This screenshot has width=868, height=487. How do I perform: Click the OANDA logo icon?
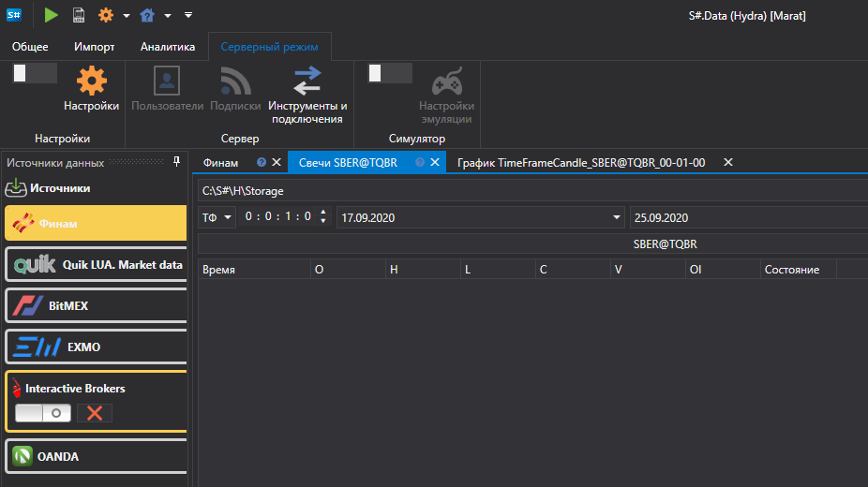tap(22, 456)
